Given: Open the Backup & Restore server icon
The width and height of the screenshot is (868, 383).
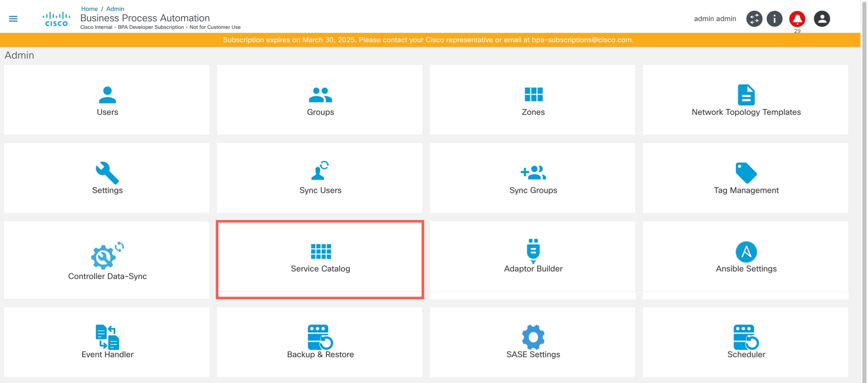Looking at the screenshot, I should pyautogui.click(x=321, y=337).
